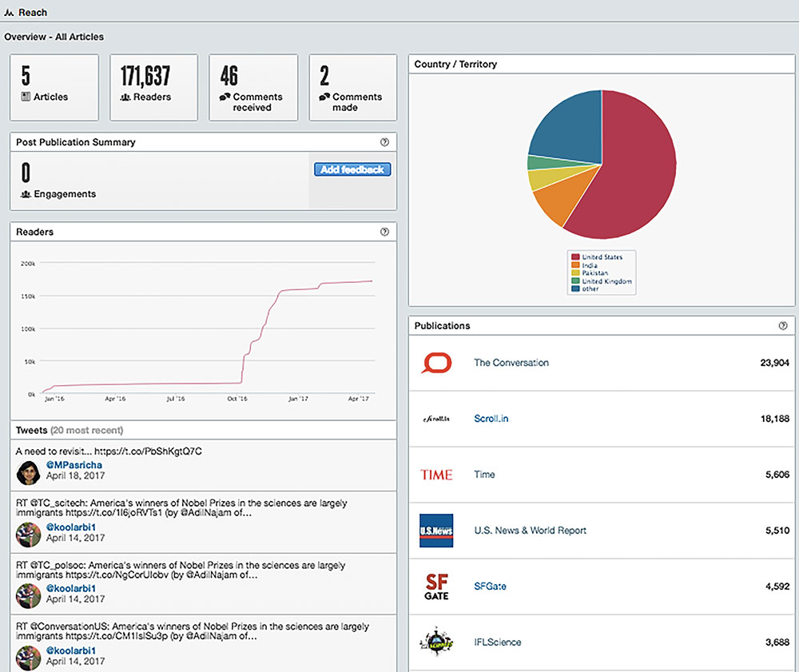Click the Scroll.in publication logo
Viewport: 799px width, 672px height.
pyautogui.click(x=436, y=419)
